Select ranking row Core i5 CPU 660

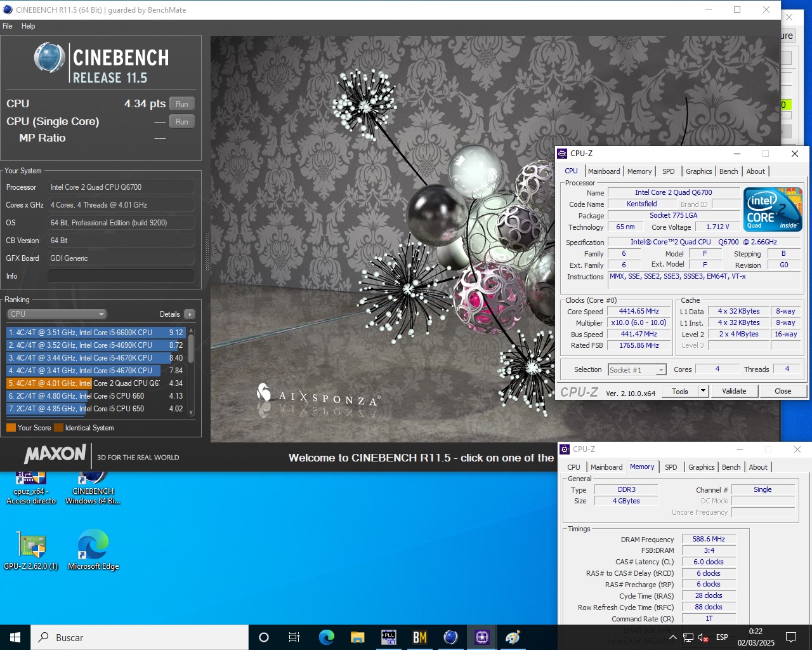point(96,396)
